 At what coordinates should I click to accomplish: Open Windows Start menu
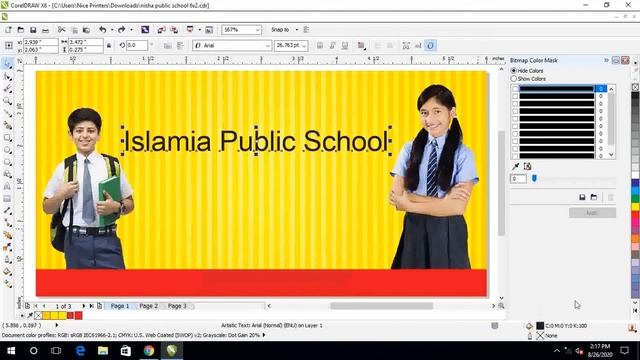[11, 351]
